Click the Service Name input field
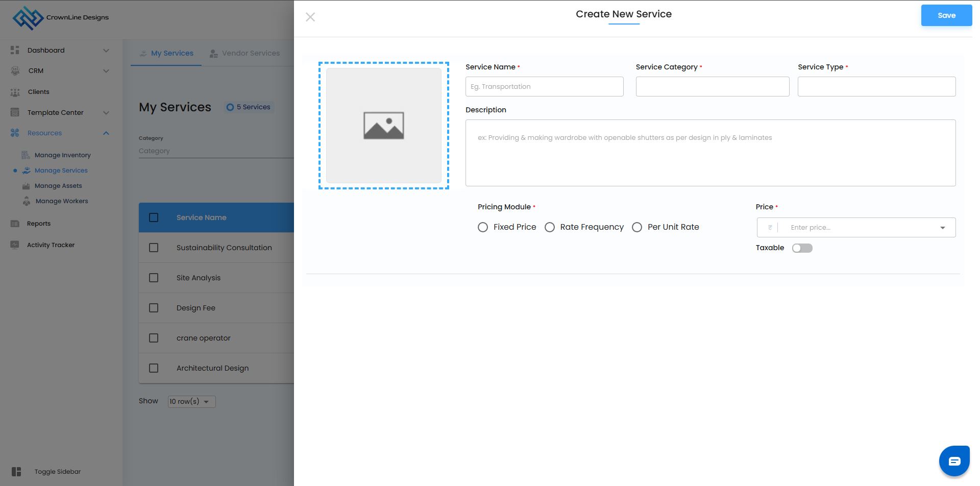 pyautogui.click(x=544, y=87)
